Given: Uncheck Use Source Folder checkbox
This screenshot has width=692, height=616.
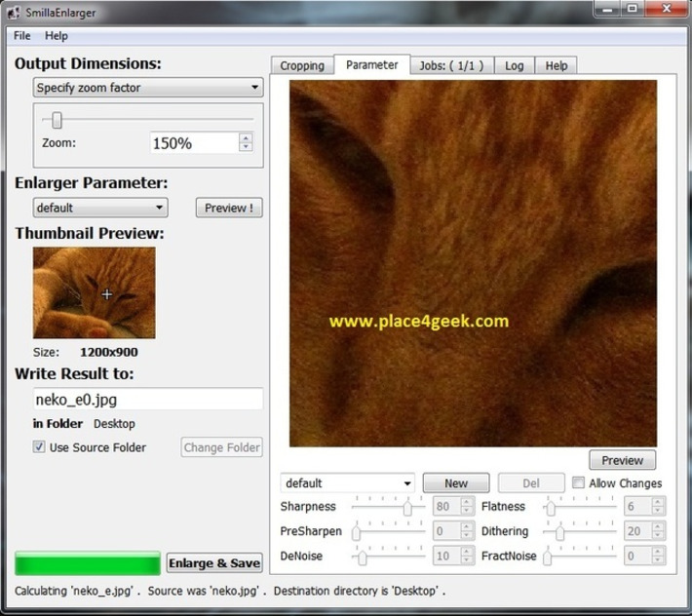Looking at the screenshot, I should point(39,446).
